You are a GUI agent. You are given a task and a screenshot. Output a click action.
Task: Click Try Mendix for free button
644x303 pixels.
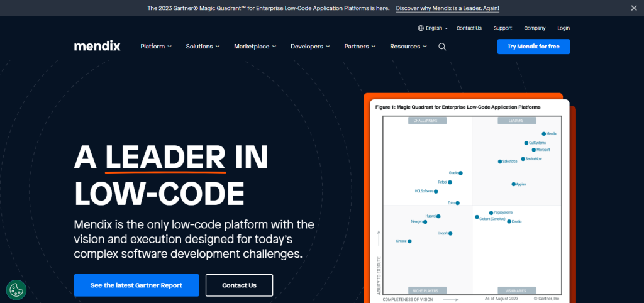533,47
